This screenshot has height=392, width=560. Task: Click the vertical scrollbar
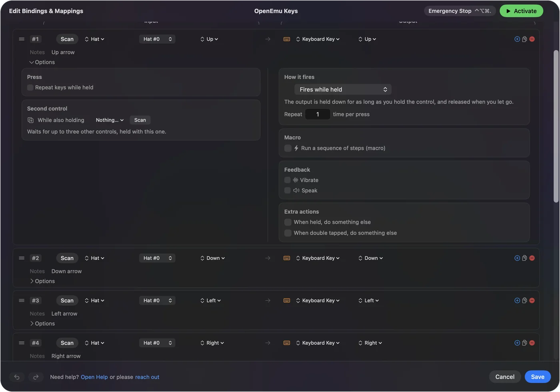(556, 126)
